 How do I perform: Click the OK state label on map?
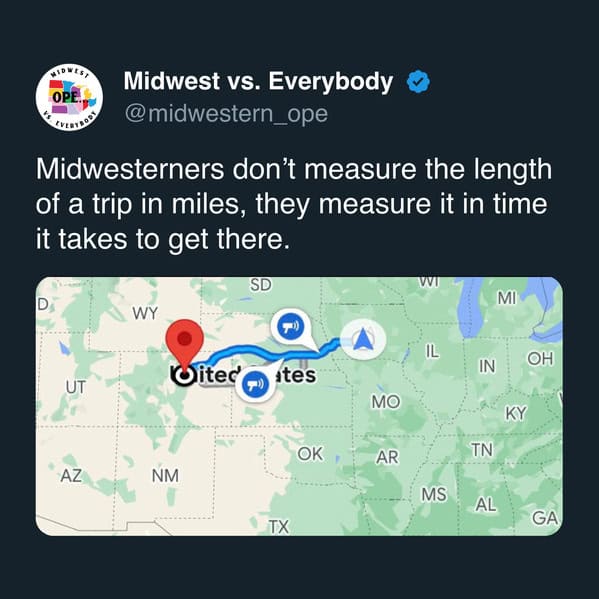click(310, 454)
